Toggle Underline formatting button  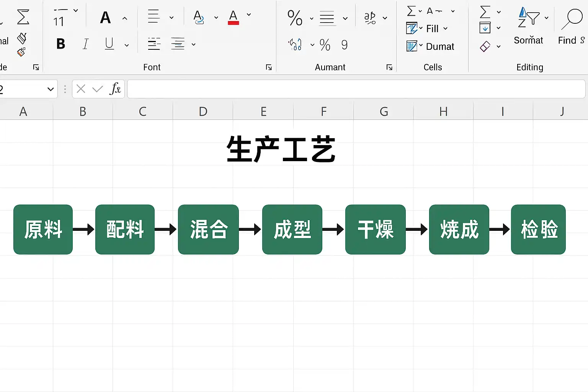pos(109,44)
